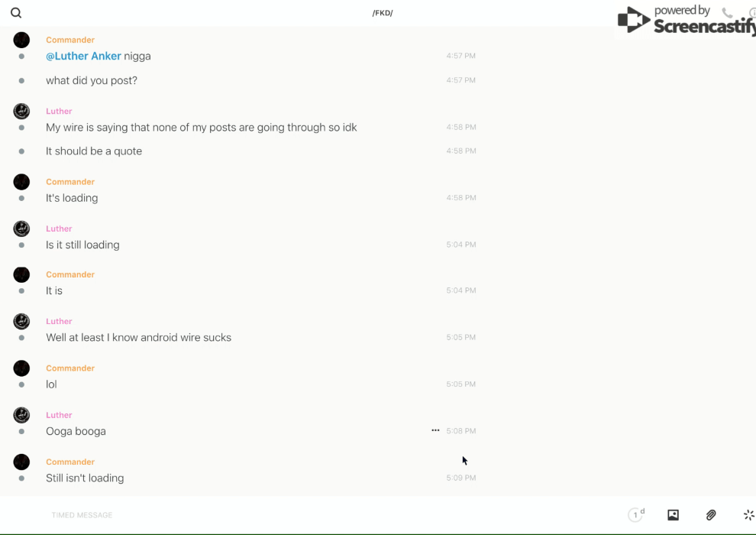Attach a file with the paperclip icon
Viewport: 756px width, 535px height.
(711, 515)
